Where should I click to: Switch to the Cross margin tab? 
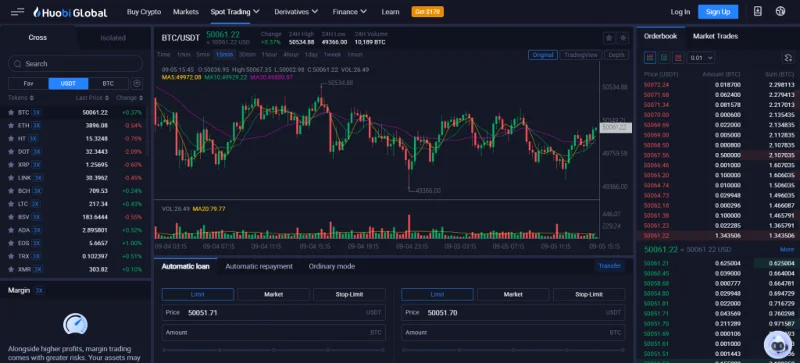(38, 38)
